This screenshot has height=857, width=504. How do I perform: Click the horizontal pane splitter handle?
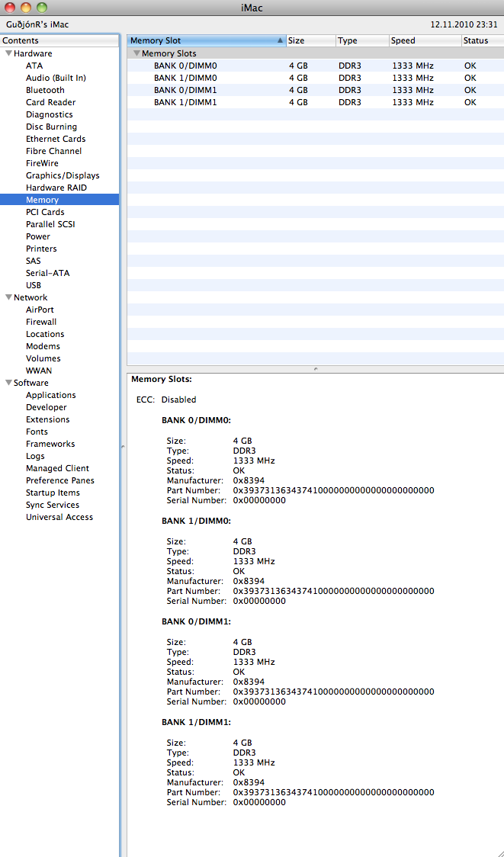pos(316,370)
